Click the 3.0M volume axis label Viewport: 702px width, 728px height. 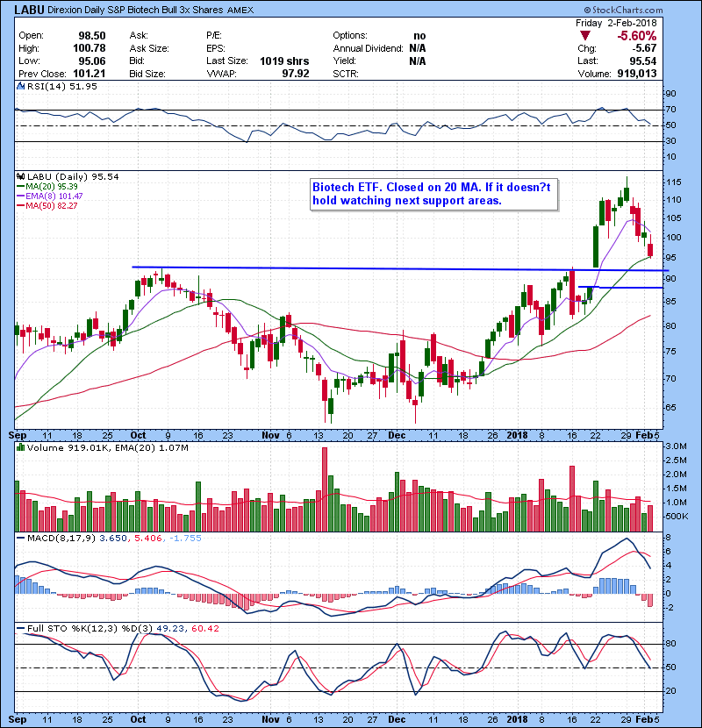pos(676,446)
